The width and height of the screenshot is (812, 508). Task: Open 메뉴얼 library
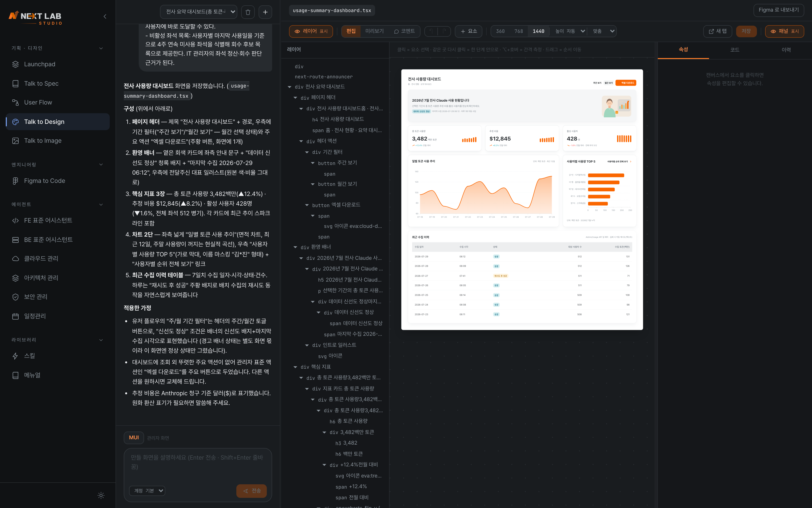coord(58,375)
